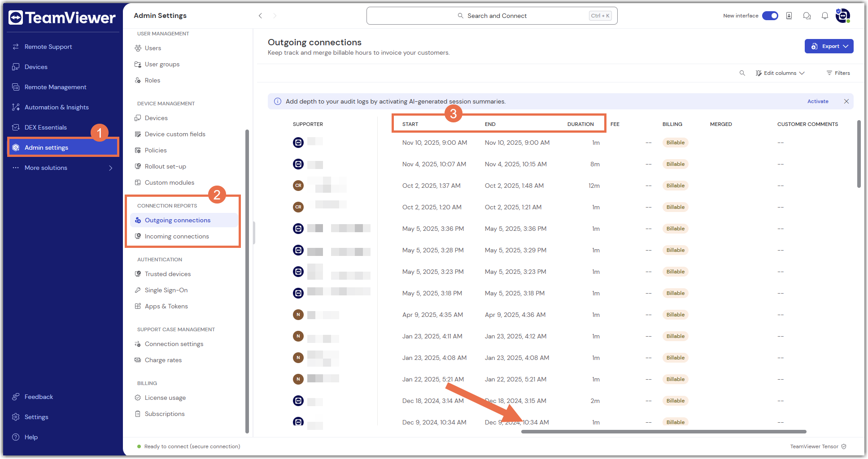The width and height of the screenshot is (868, 459).
Task: Select Admin settings in sidebar
Action: [63, 147]
